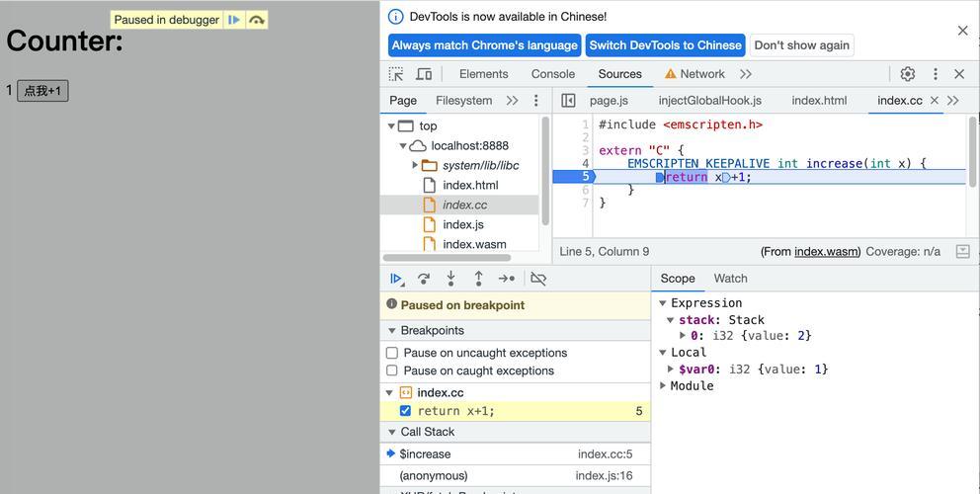Expand the Module scope section
Screen dimensions: 980x494
(x=663, y=386)
